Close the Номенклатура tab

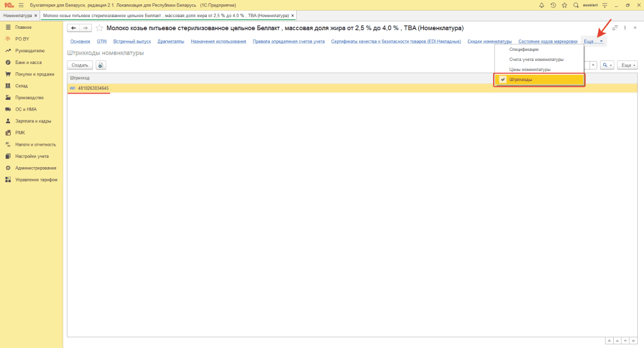(36, 16)
